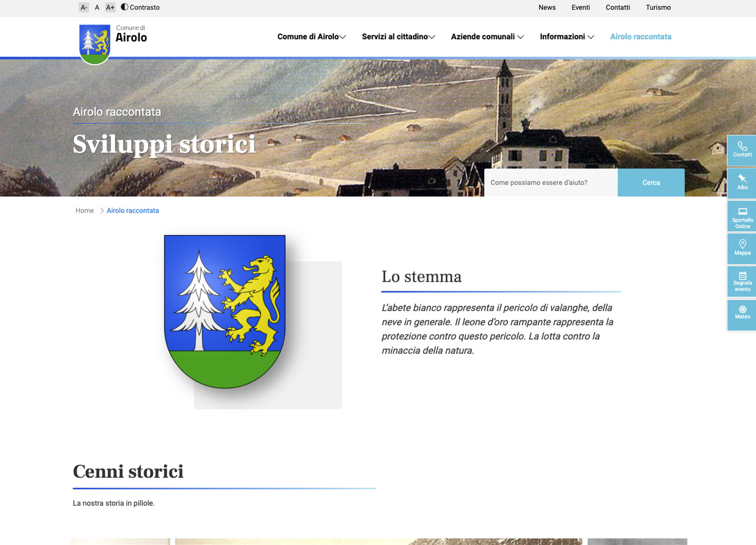The width and height of the screenshot is (756, 545).
Task: Reset font size with plain A button
Action: (97, 7)
